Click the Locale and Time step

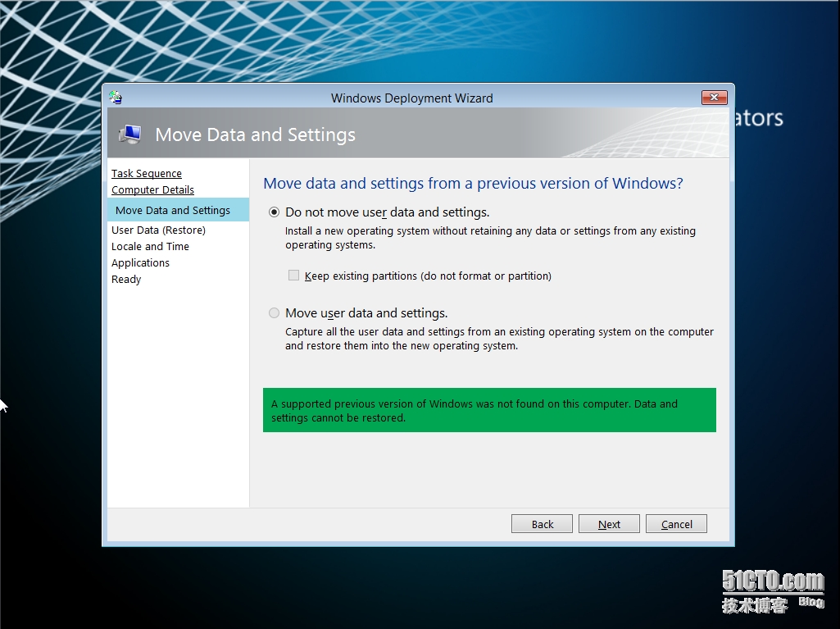(x=150, y=247)
